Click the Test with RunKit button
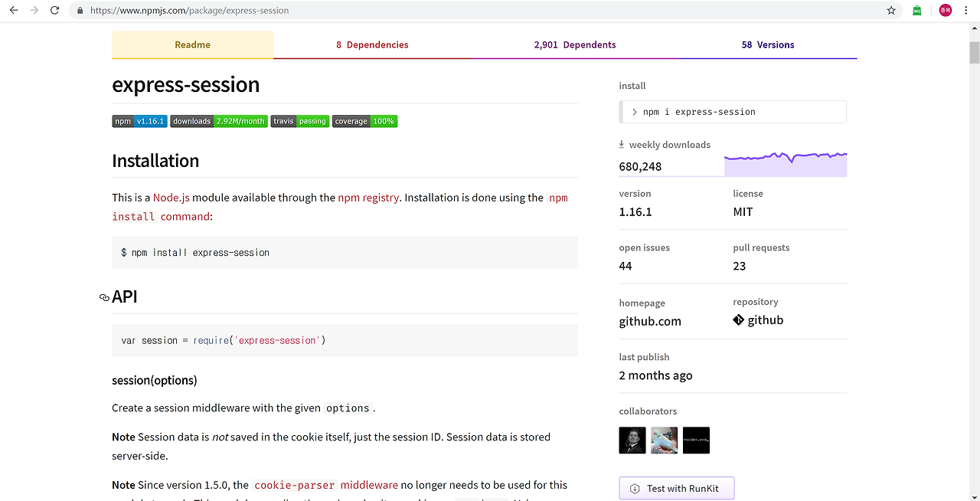980x501 pixels. tap(677, 488)
